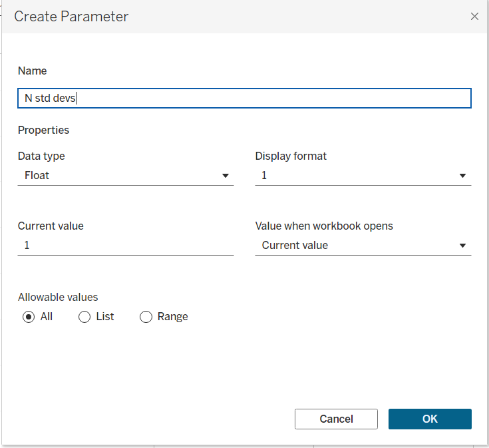489x448 pixels.
Task: Click the Data type label
Action: pos(41,156)
